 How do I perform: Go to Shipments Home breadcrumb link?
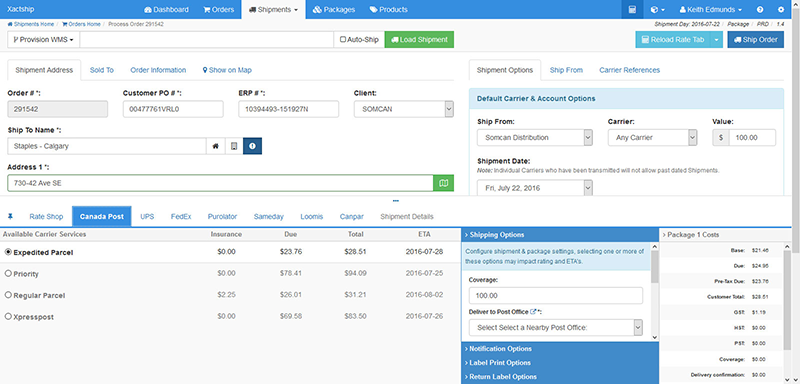[x=31, y=24]
